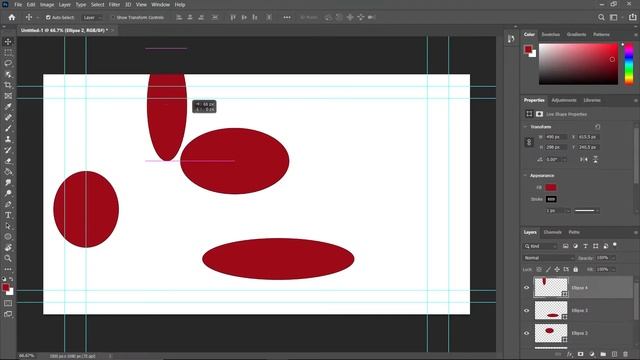Select the Brush tool

point(8,128)
